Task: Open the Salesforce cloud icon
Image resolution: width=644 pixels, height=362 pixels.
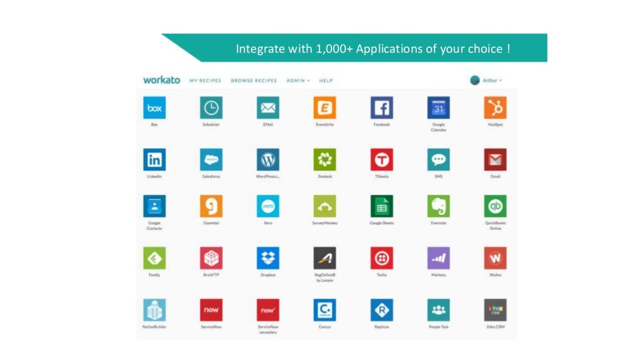Action: pos(211,159)
